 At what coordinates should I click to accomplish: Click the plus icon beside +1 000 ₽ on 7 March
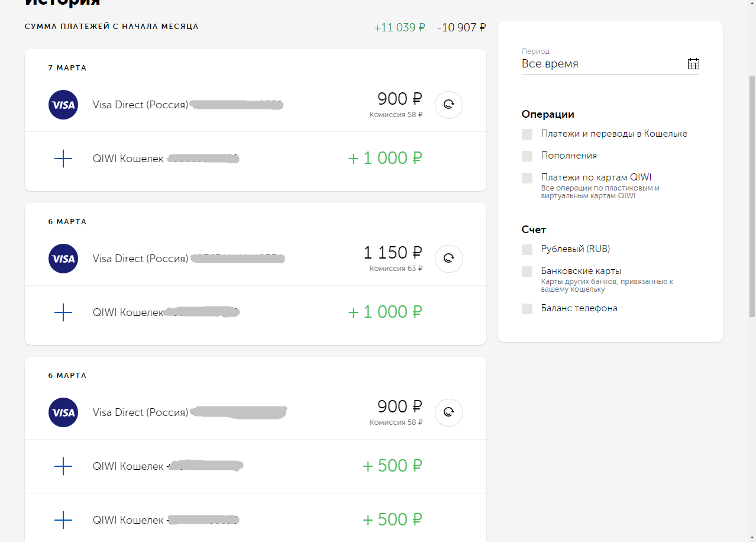pyautogui.click(x=63, y=159)
